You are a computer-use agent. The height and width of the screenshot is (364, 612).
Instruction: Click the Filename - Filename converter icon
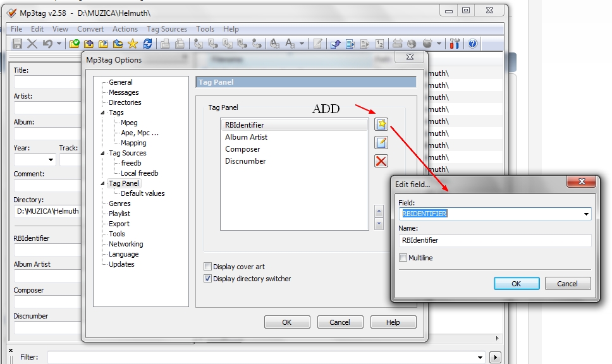(x=228, y=44)
